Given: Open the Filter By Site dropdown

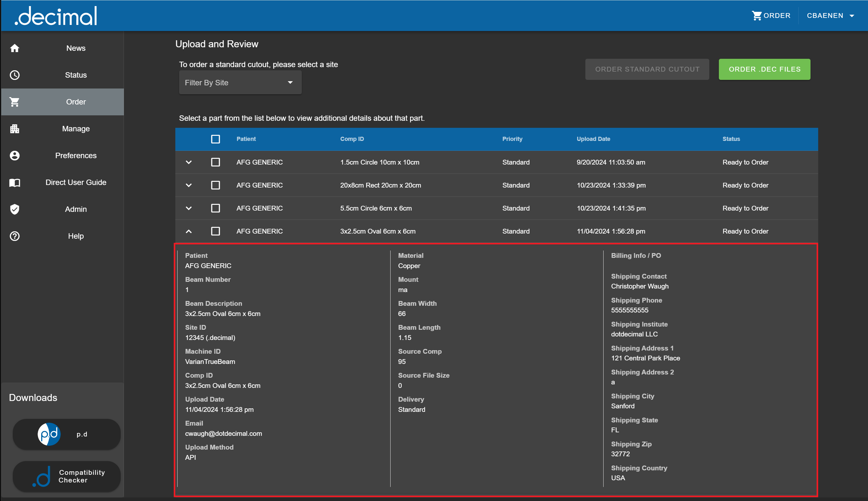Looking at the screenshot, I should [x=240, y=82].
